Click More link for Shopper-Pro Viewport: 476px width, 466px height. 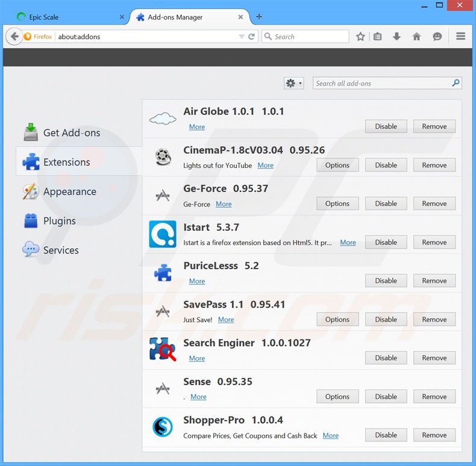(331, 435)
